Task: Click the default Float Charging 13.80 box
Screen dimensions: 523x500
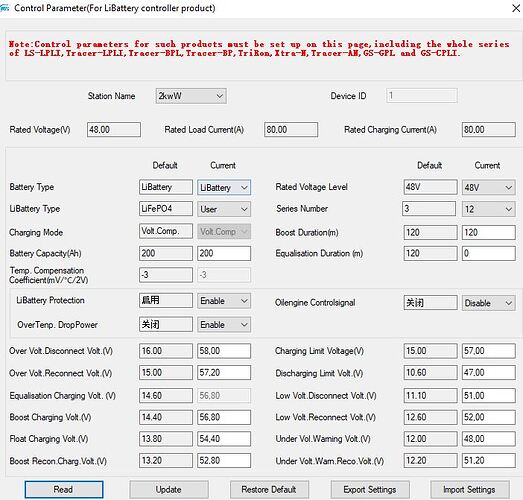Action: pyautogui.click(x=166, y=439)
